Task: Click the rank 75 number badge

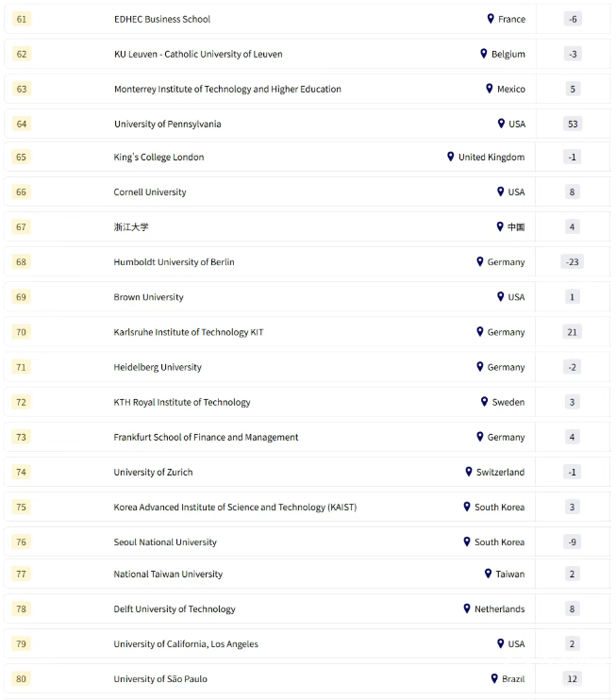Action: [22, 507]
